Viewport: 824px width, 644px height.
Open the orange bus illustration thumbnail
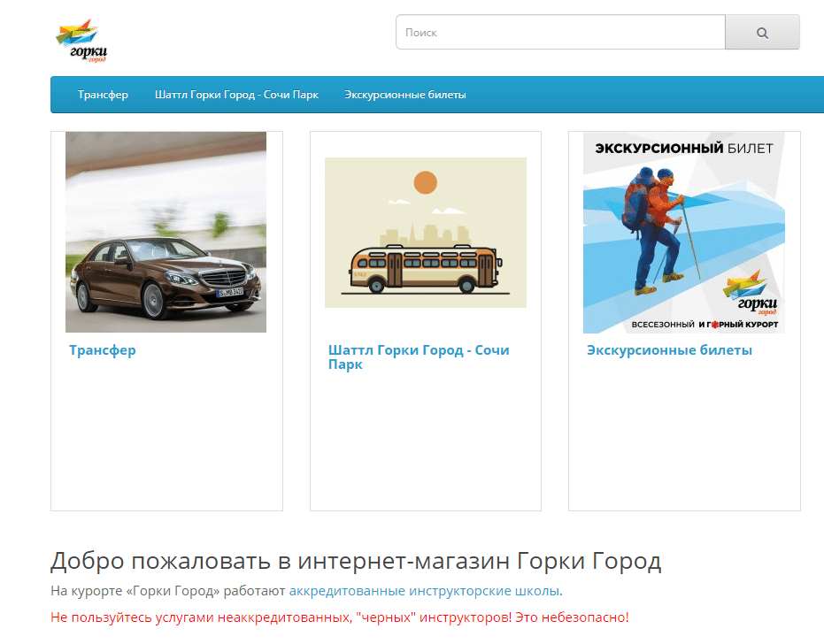coord(425,232)
